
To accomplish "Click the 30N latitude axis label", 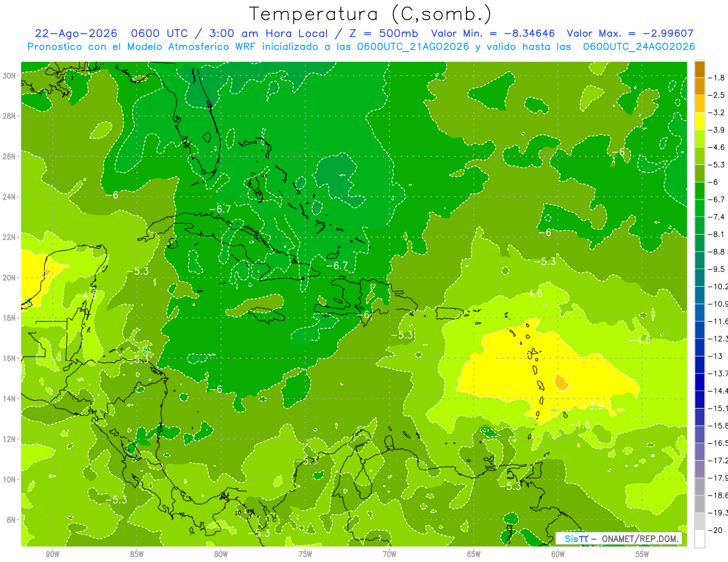I will tap(10, 76).
